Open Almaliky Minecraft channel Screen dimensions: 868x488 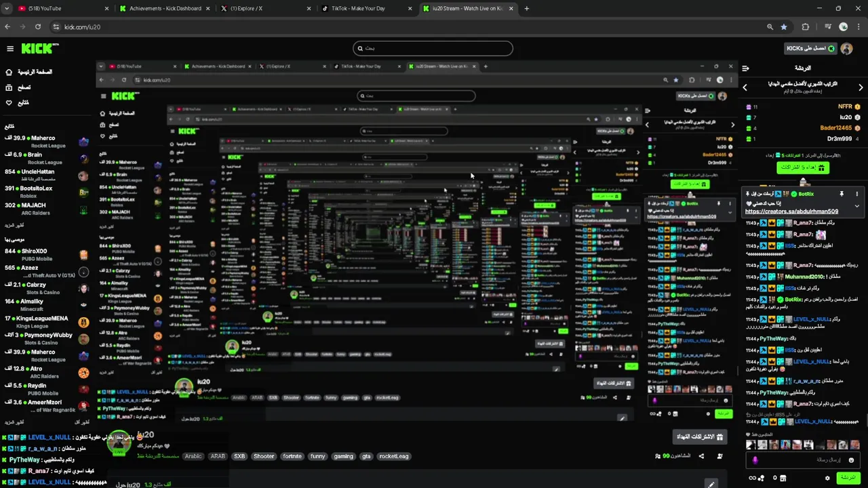[46, 305]
